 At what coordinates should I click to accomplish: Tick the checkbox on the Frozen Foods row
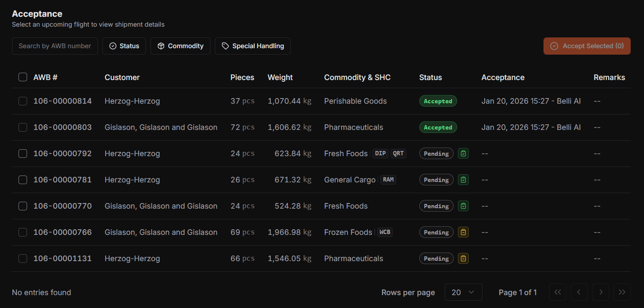pos(23,232)
